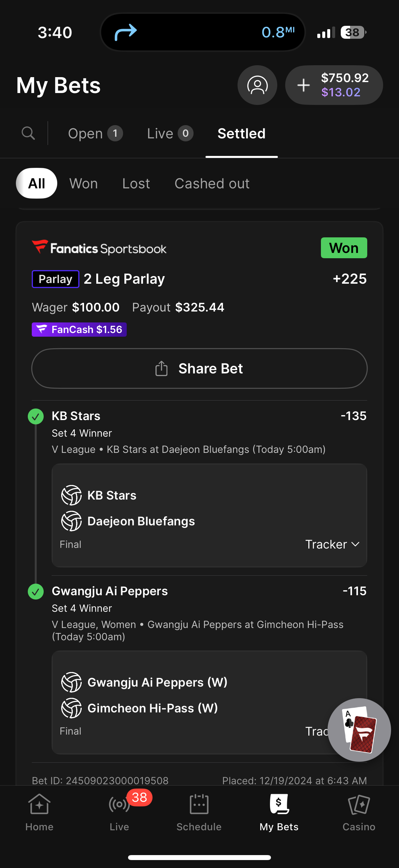This screenshot has height=868, width=399.
Task: Add funds via the balance button
Action: pos(334,85)
